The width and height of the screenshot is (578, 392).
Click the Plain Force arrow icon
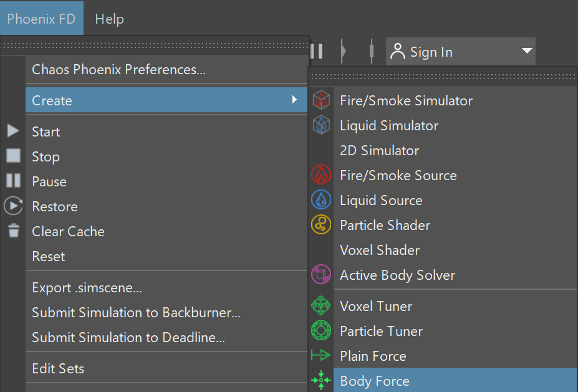coord(320,355)
